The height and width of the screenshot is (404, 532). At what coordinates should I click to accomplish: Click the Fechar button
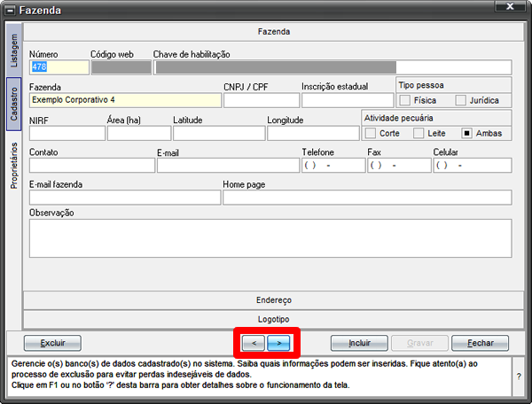coord(480,343)
